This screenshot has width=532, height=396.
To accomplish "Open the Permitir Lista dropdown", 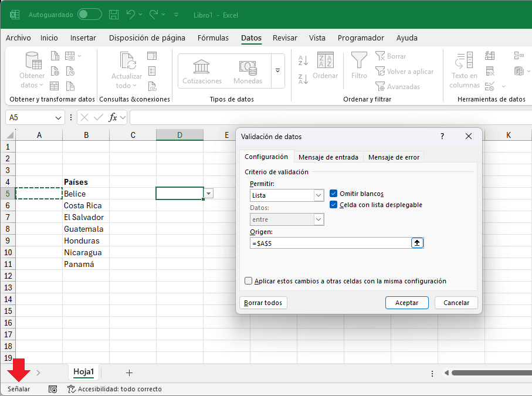I will pyautogui.click(x=318, y=195).
